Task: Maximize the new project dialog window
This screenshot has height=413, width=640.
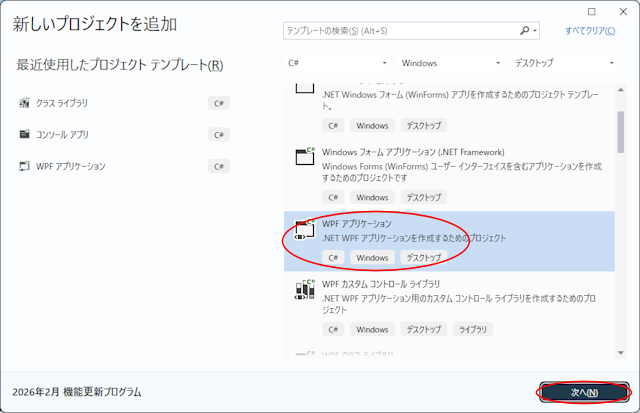Action: click(x=593, y=11)
